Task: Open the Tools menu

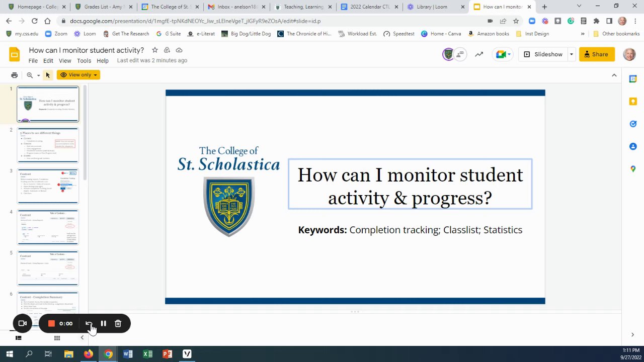Action: [x=84, y=61]
